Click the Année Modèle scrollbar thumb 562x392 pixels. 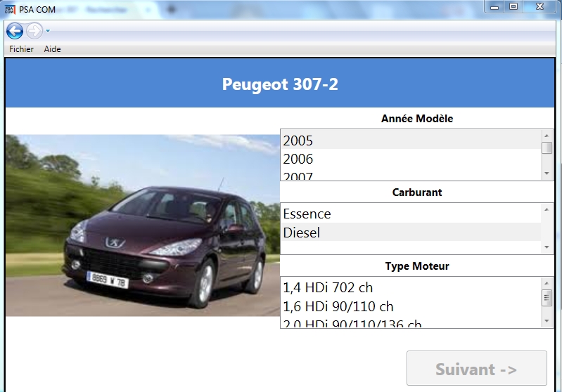tap(547, 148)
